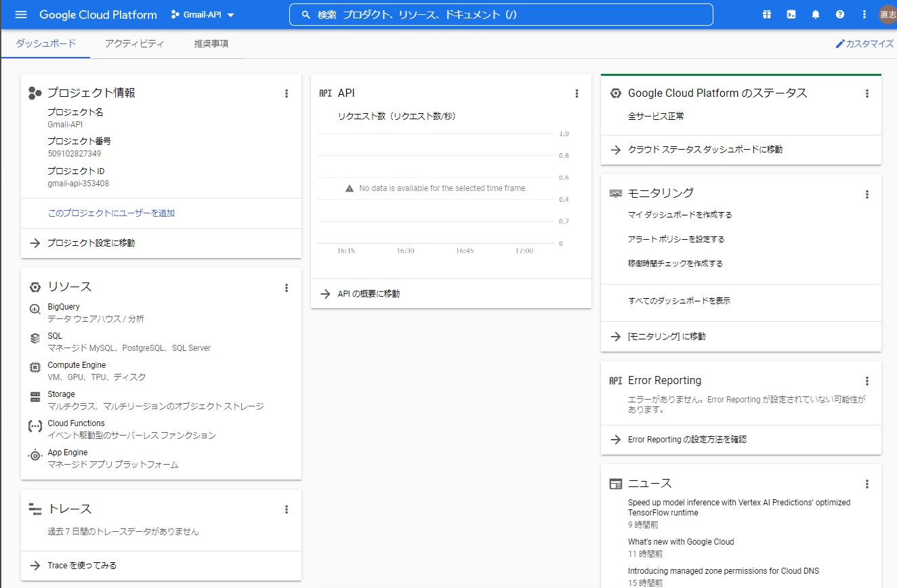Click the App Engine target icon
Image resolution: width=897 pixels, height=588 pixels.
click(x=35, y=455)
